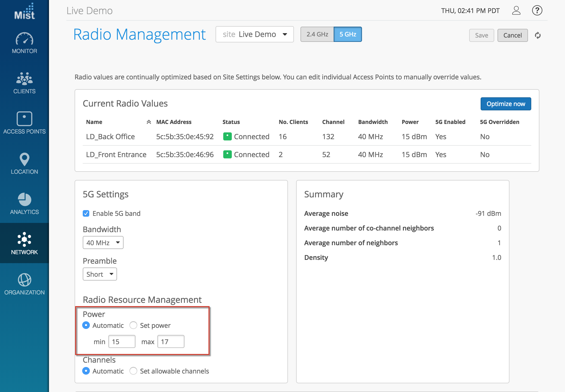Switch to the 2.4 GHz tab
565x392 pixels.
[317, 34]
